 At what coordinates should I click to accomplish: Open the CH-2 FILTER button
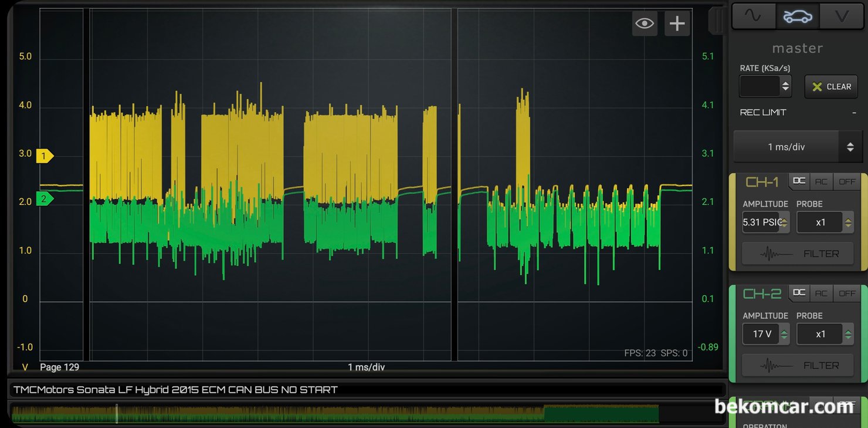click(798, 365)
